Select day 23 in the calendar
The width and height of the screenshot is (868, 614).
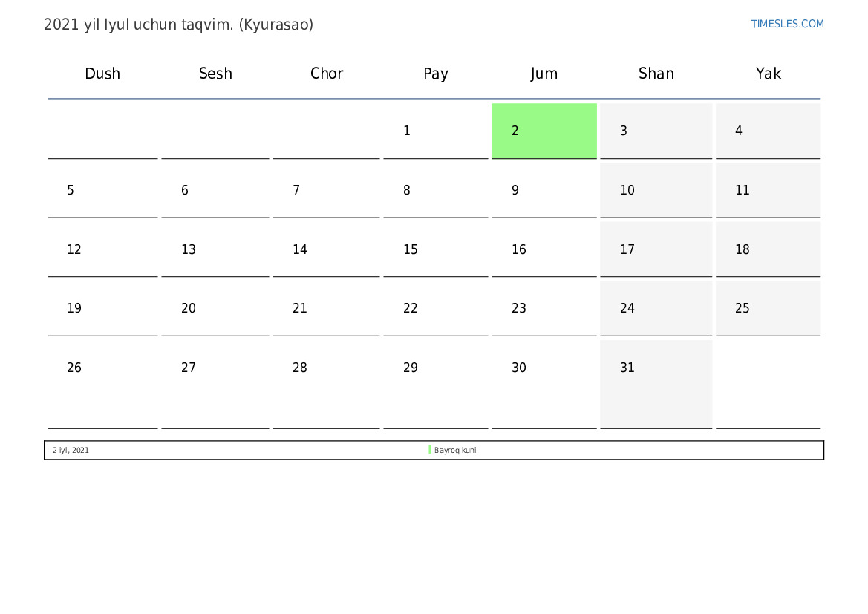click(544, 308)
